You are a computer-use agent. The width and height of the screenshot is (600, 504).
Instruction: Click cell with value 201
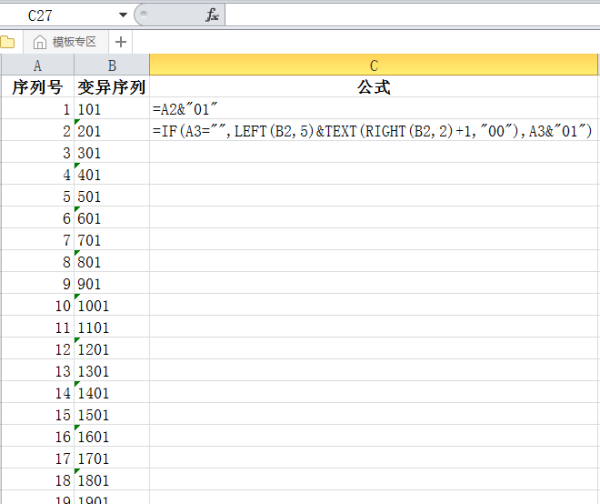pos(112,131)
